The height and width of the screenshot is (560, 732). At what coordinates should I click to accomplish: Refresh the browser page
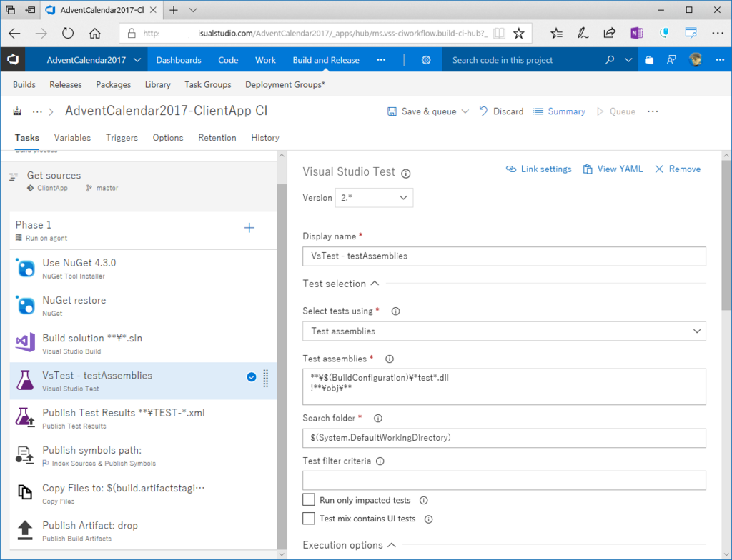(68, 33)
